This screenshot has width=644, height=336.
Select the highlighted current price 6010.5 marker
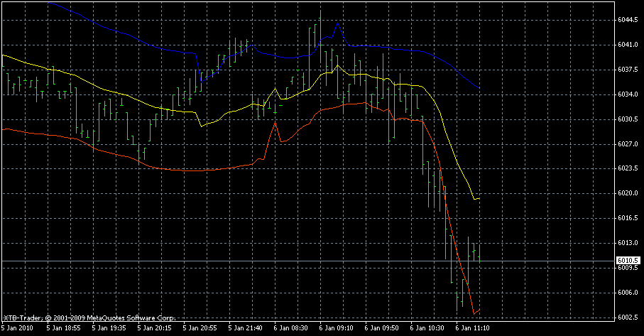coord(627,261)
